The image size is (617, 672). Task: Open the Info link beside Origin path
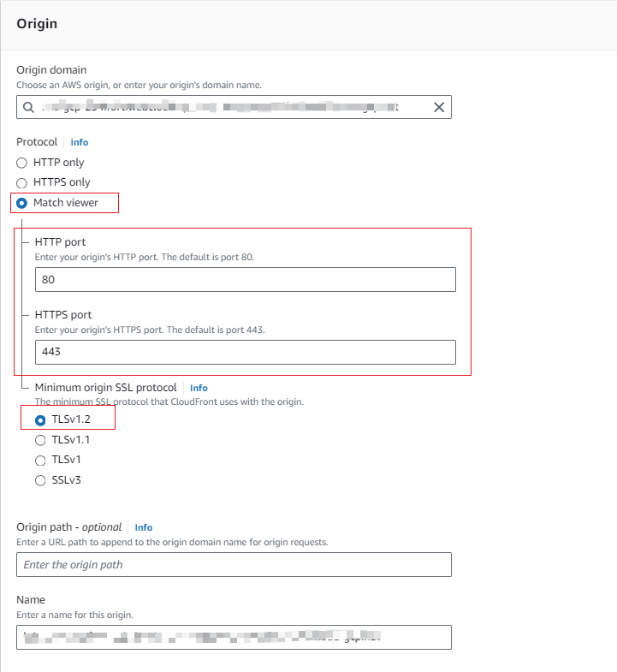click(x=144, y=527)
